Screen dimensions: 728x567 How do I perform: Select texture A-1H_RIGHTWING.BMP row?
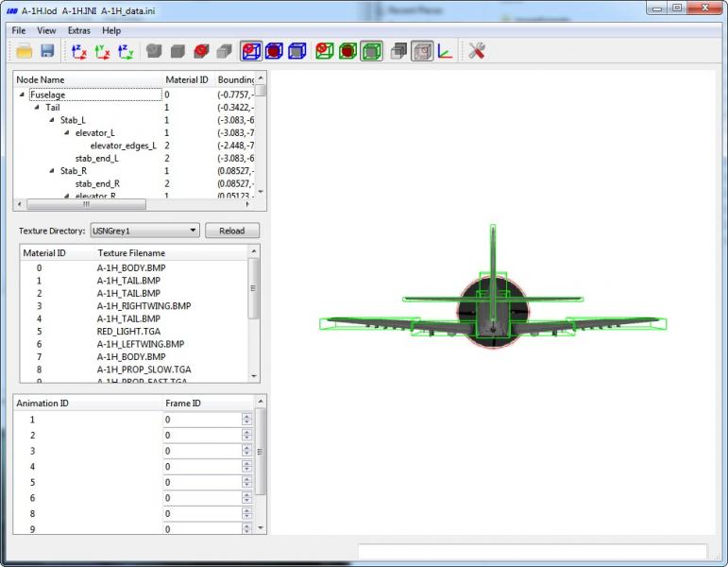click(135, 306)
